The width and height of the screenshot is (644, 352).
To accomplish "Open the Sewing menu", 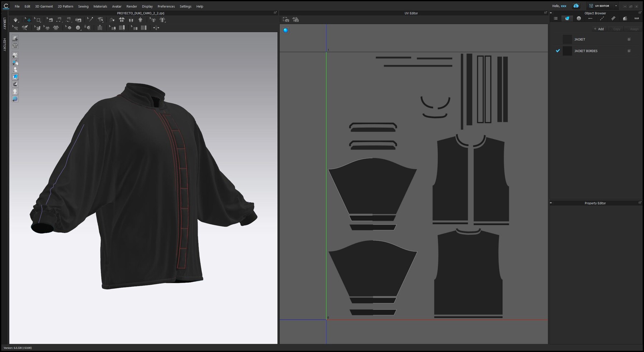I will (x=83, y=6).
